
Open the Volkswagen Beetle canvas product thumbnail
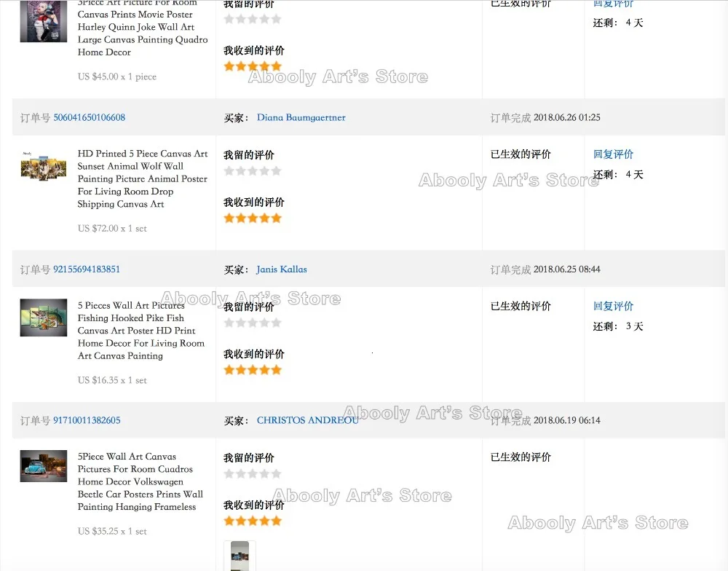click(x=43, y=466)
